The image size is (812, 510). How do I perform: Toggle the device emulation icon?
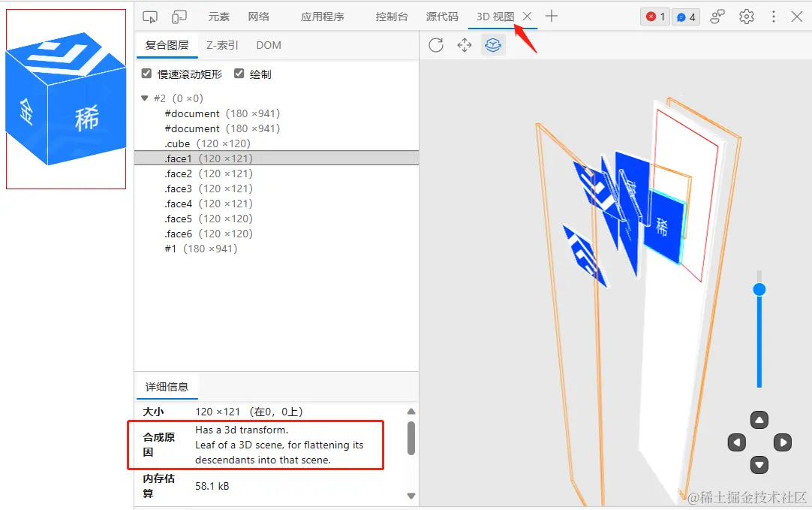[179, 17]
